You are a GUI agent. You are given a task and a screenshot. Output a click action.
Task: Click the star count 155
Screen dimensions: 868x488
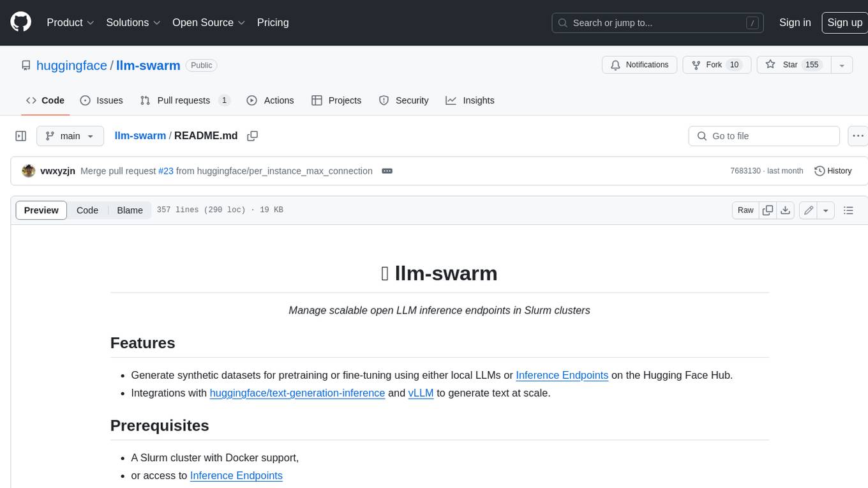tap(812, 65)
